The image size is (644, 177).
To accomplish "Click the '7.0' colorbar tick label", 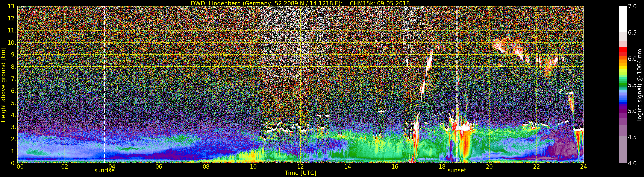I will [x=632, y=6].
